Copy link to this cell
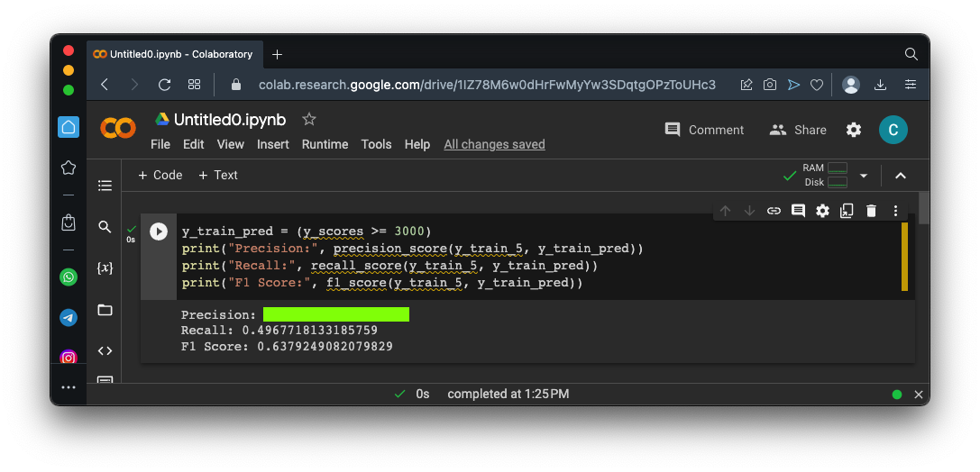The width and height of the screenshot is (980, 472). pos(774,211)
